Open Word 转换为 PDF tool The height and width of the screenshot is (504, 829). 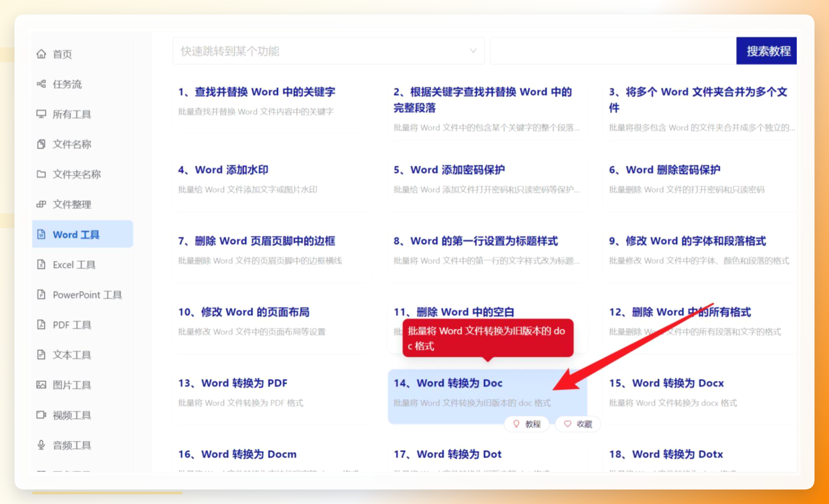pyautogui.click(x=233, y=383)
